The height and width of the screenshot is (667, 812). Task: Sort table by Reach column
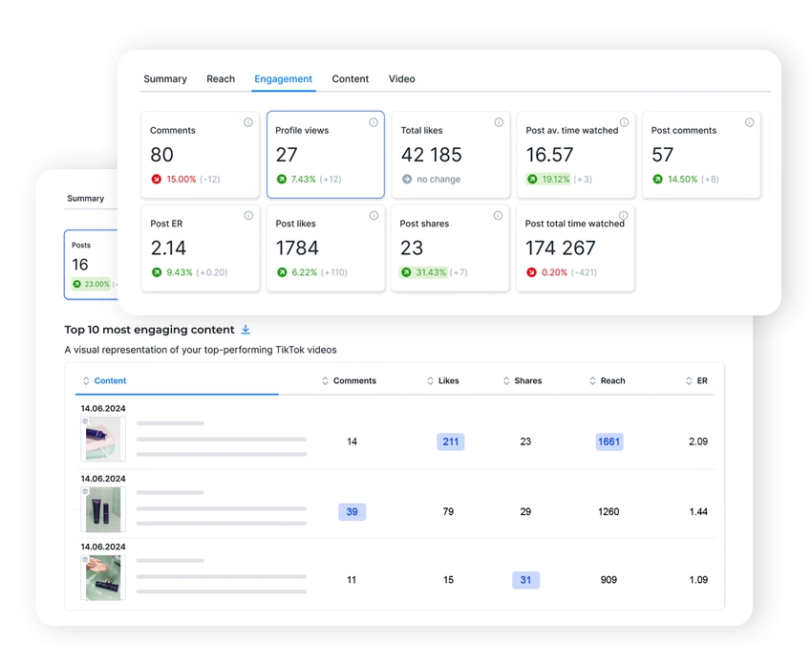point(607,380)
